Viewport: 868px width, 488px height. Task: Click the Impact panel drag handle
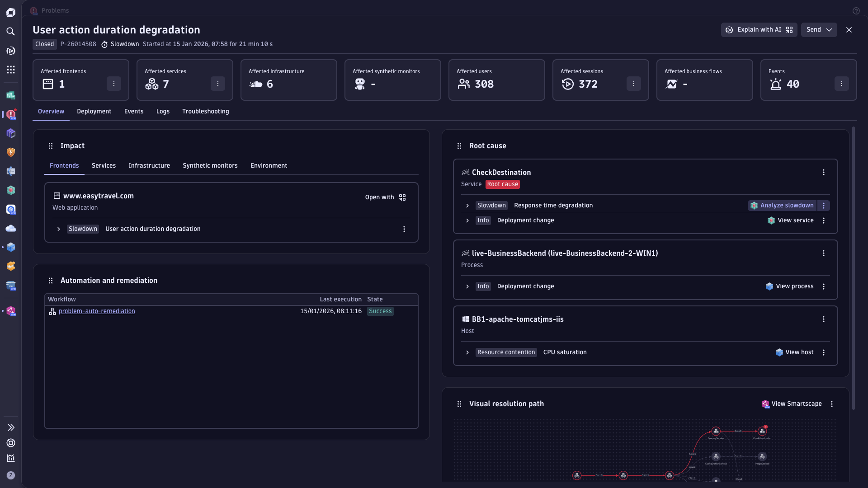51,146
